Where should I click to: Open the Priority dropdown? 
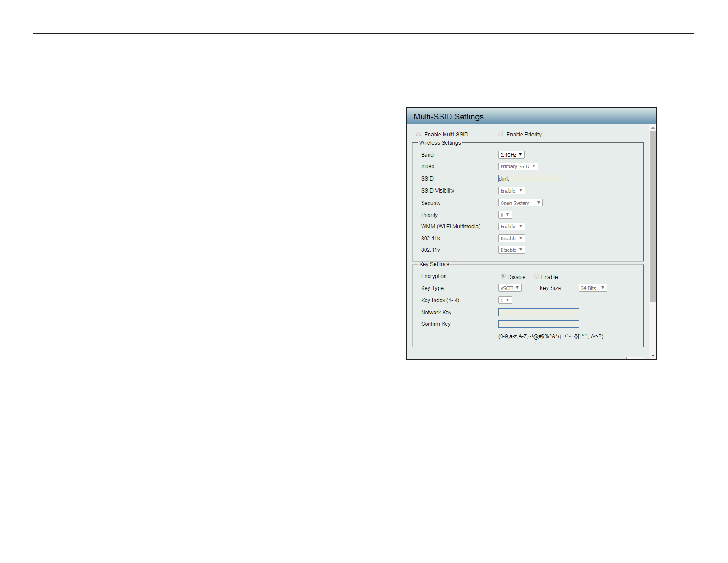[x=505, y=215]
